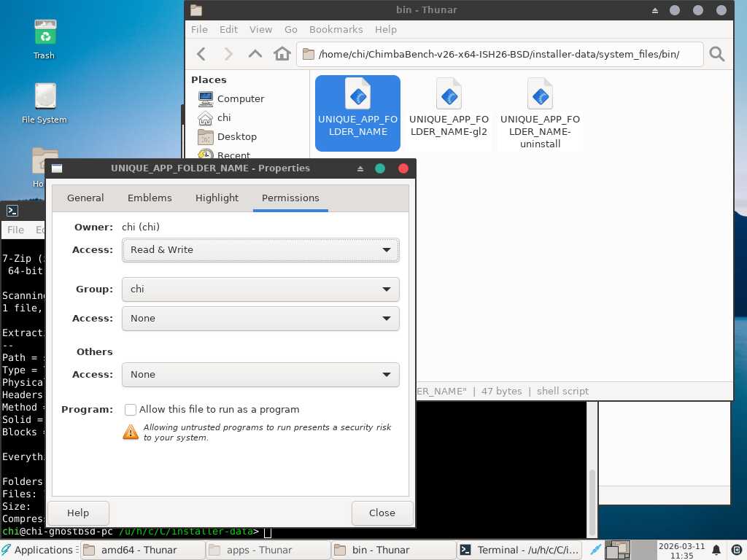Switch to the Emblems tab
Screen dimensions: 747x560
[x=150, y=198]
